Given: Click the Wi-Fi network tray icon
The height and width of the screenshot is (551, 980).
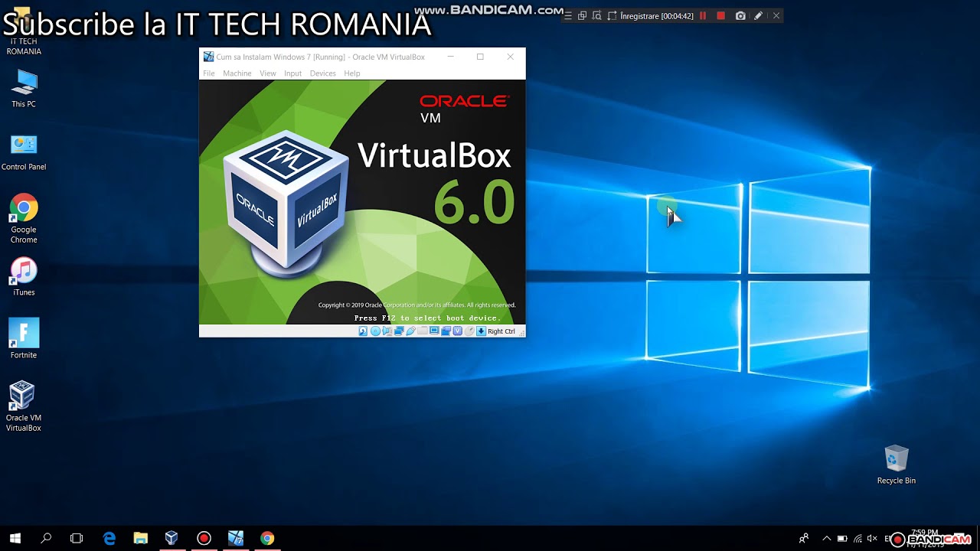Looking at the screenshot, I should (857, 539).
